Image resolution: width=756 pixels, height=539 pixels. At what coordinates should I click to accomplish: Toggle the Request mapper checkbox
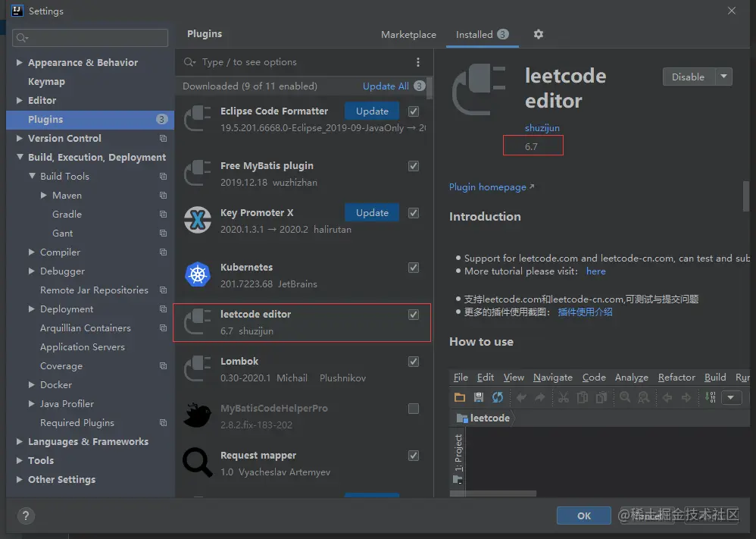(413, 456)
